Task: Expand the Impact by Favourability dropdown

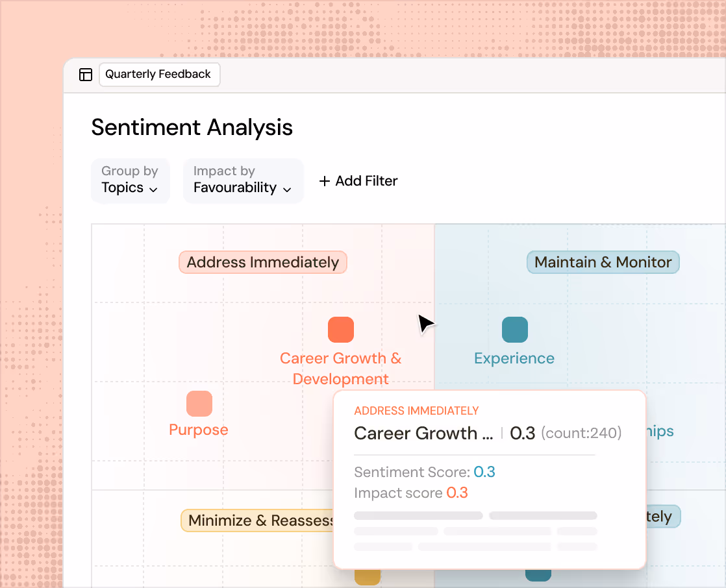Action: [x=243, y=180]
